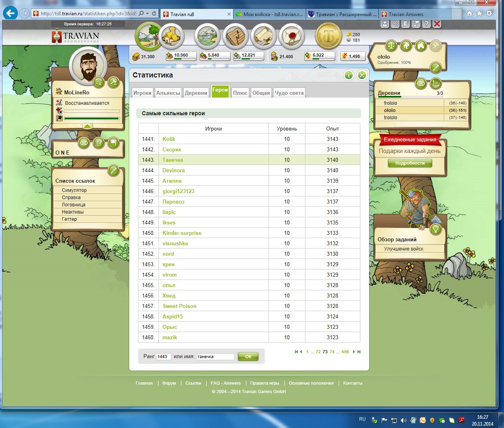The image size is (504, 428).
Task: Open Улучшение войск quest entry
Action: coord(404,249)
